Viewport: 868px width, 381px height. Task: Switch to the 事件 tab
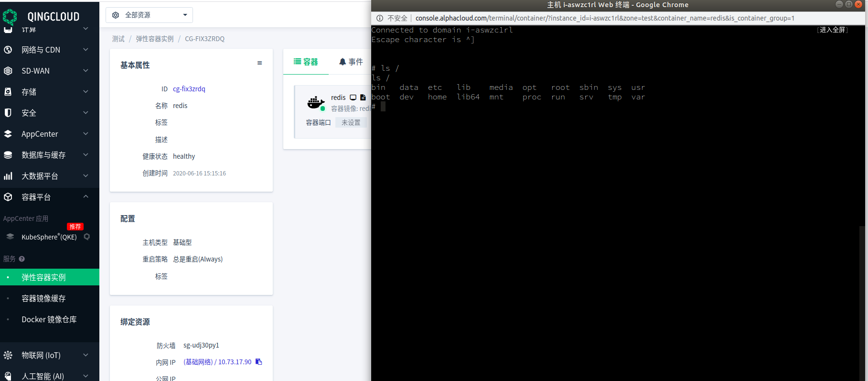(x=351, y=62)
